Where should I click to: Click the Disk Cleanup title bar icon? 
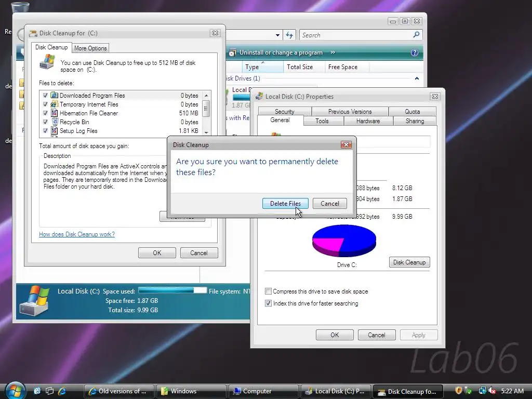coord(33,33)
